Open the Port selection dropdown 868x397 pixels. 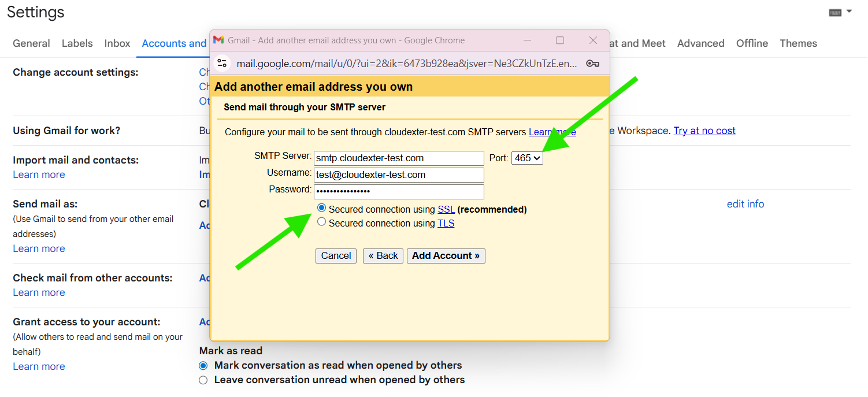pyautogui.click(x=526, y=157)
